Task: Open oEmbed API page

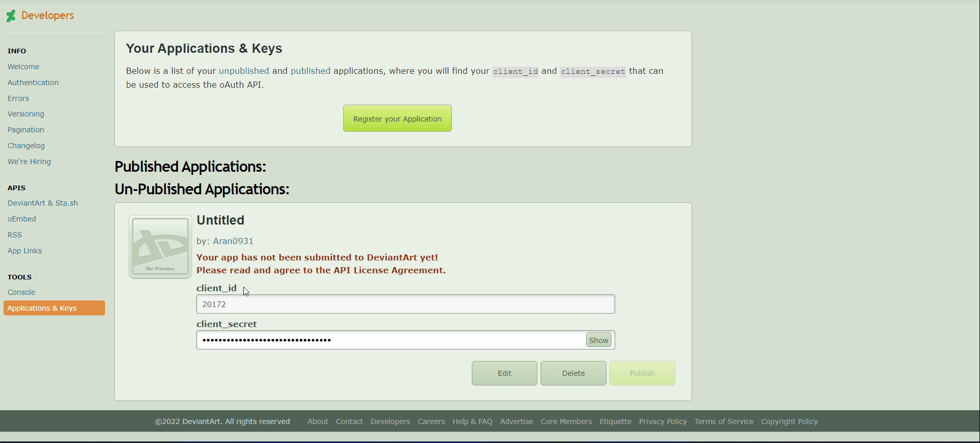Action: pyautogui.click(x=22, y=219)
